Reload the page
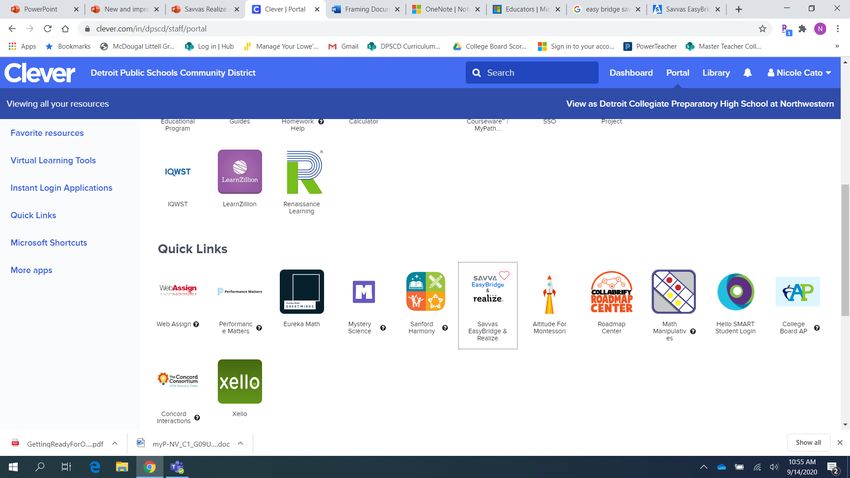Image resolution: width=850 pixels, height=478 pixels. point(48,29)
